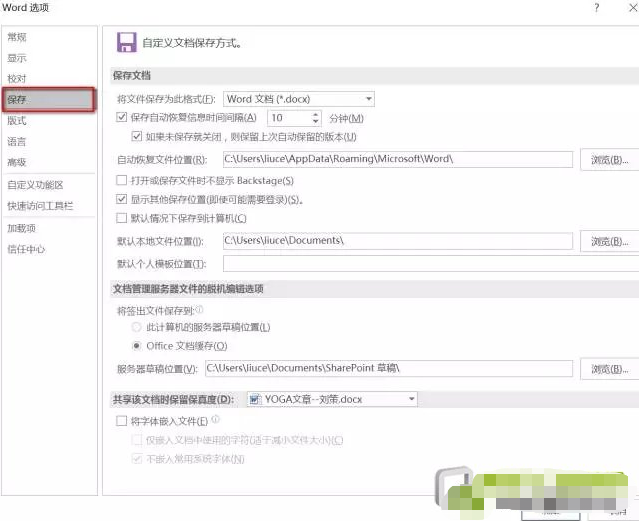Click the purple save disk icon

127,42
